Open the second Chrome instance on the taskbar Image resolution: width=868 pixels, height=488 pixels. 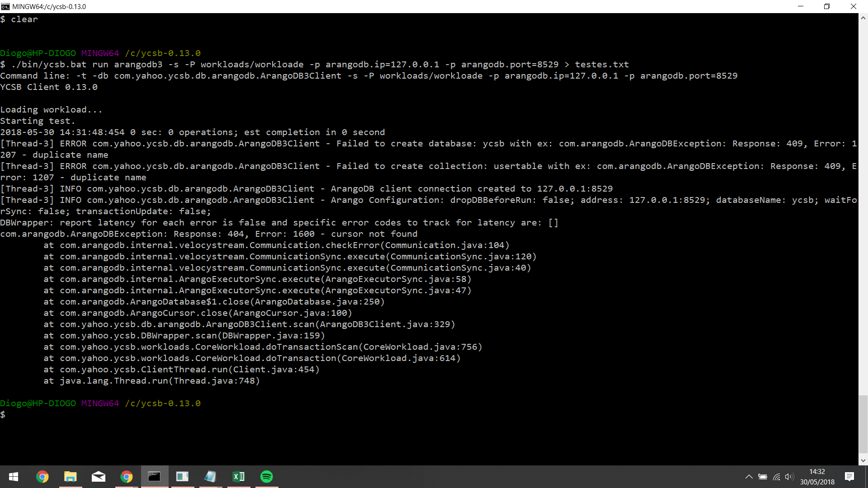(127, 477)
